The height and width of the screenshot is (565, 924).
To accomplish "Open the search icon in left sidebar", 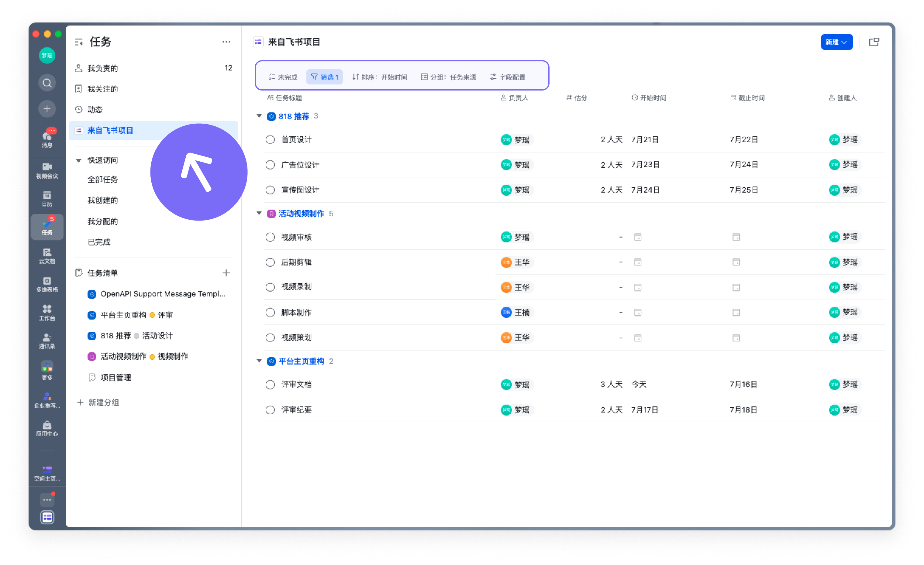I will point(47,83).
